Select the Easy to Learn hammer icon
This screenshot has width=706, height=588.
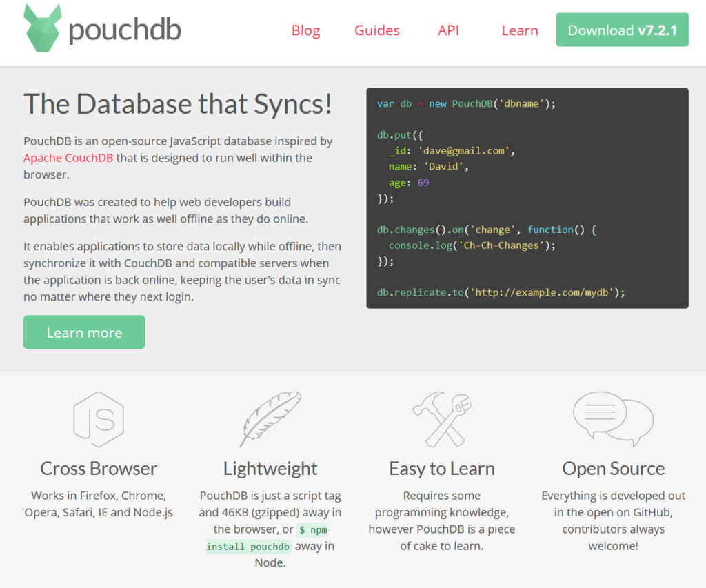point(441,419)
